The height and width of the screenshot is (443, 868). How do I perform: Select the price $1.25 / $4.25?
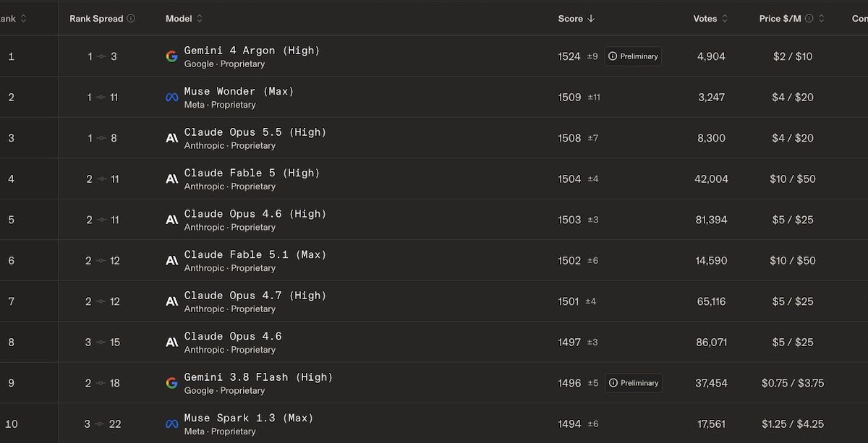click(x=793, y=424)
